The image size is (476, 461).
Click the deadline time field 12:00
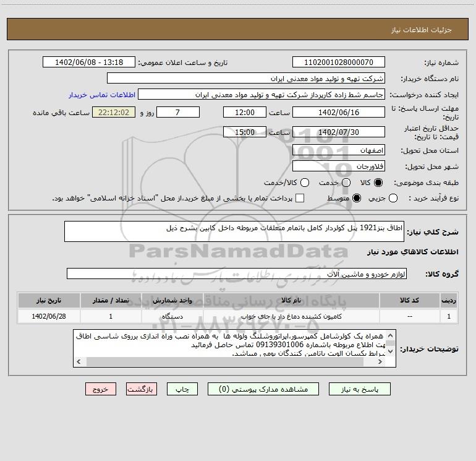coord(245,113)
